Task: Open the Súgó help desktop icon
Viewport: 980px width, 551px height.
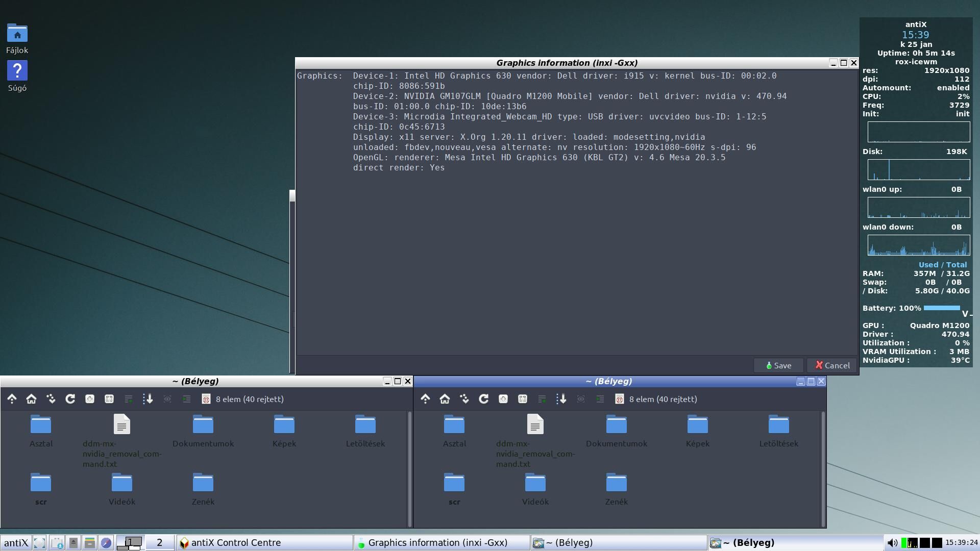Action: click(17, 77)
